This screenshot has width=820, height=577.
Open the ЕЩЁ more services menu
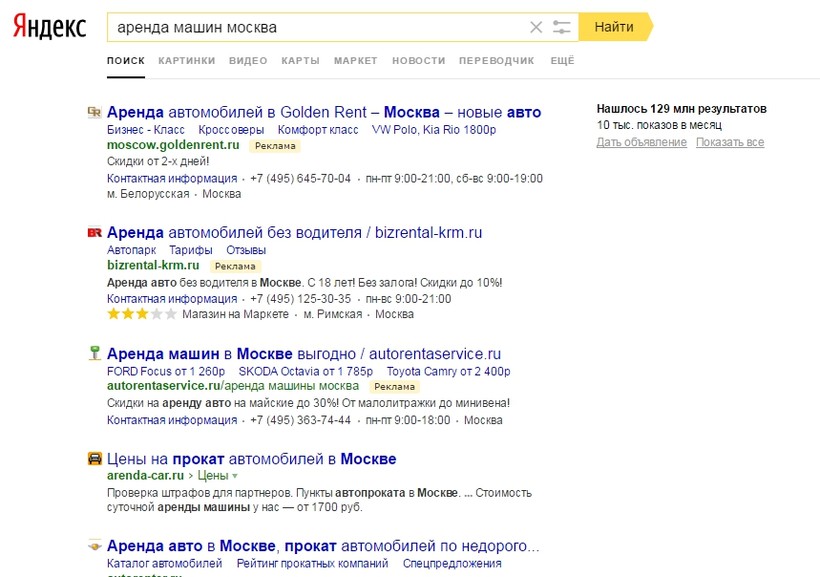tap(562, 61)
